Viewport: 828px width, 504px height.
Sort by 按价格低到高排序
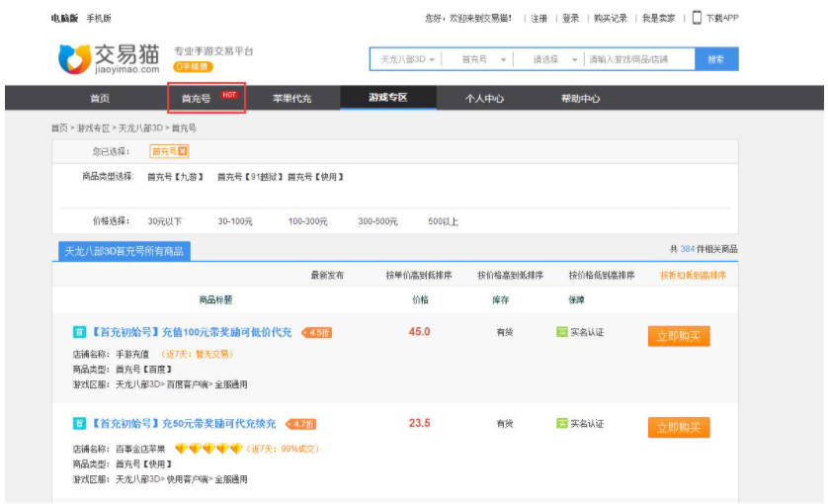pyautogui.click(x=602, y=276)
